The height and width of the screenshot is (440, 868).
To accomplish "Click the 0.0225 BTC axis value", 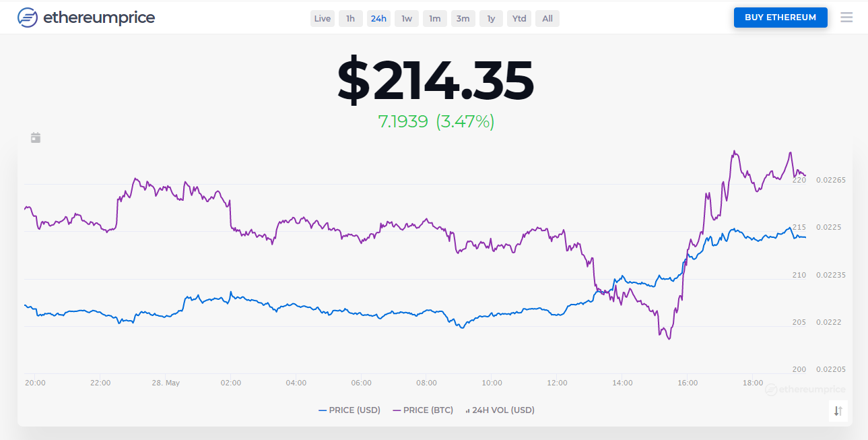I will click(x=829, y=227).
